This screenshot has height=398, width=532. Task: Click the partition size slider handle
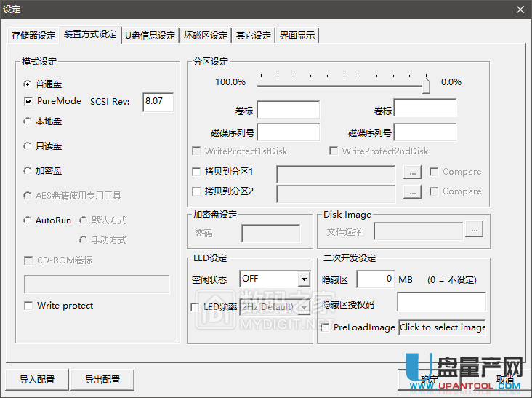(x=427, y=84)
